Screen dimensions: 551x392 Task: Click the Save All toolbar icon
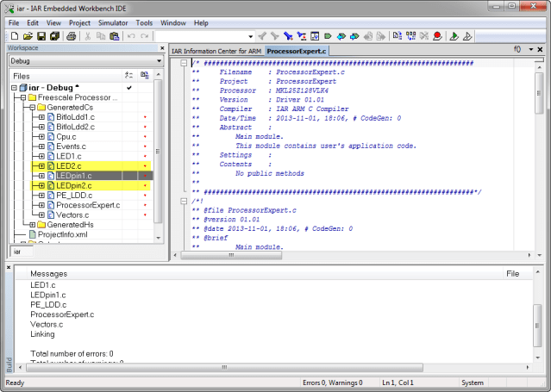tap(53, 36)
